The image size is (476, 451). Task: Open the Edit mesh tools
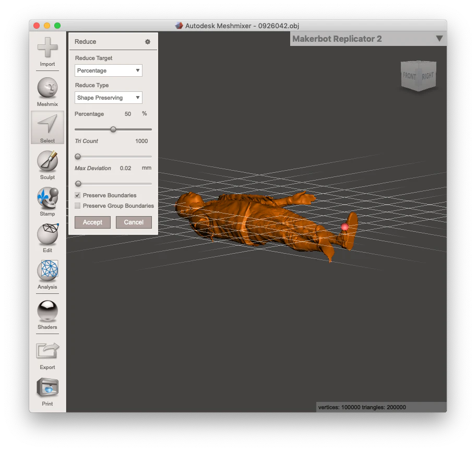click(x=47, y=238)
